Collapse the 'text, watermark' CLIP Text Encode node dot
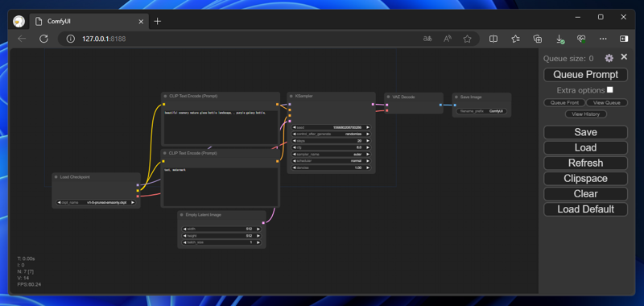The width and height of the screenshot is (644, 306). coord(165,153)
